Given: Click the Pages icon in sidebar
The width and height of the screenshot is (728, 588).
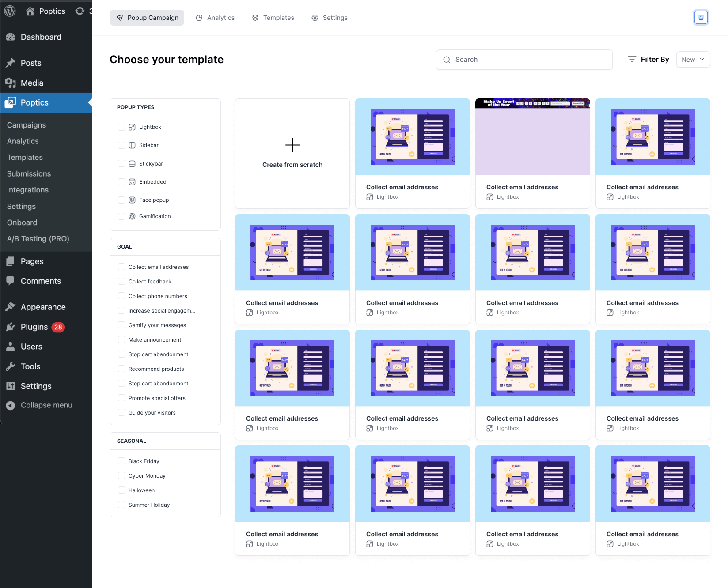Looking at the screenshot, I should (11, 261).
